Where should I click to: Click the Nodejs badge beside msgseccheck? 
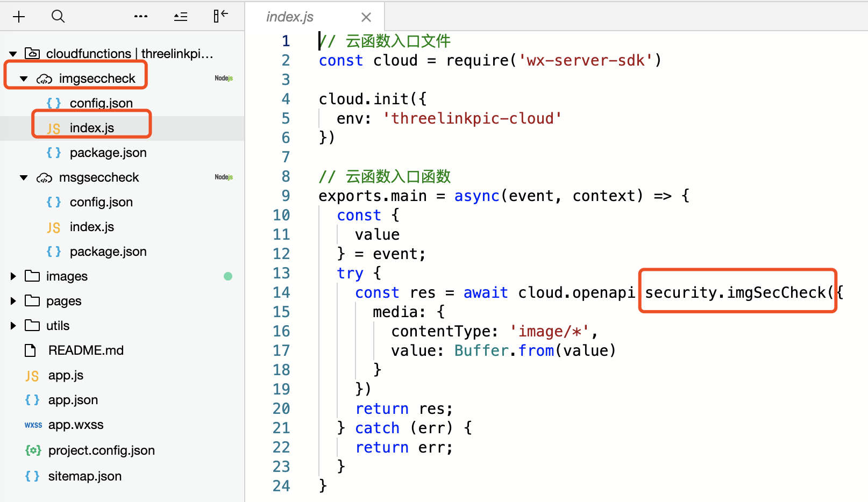coord(224,177)
